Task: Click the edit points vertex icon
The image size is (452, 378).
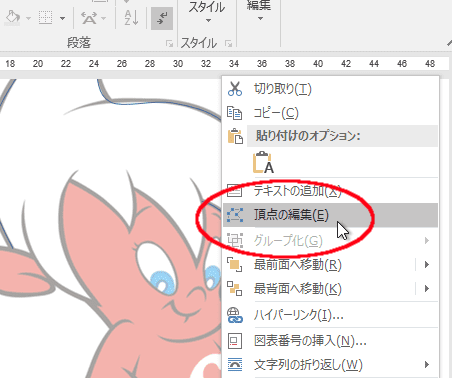Action: point(235,215)
